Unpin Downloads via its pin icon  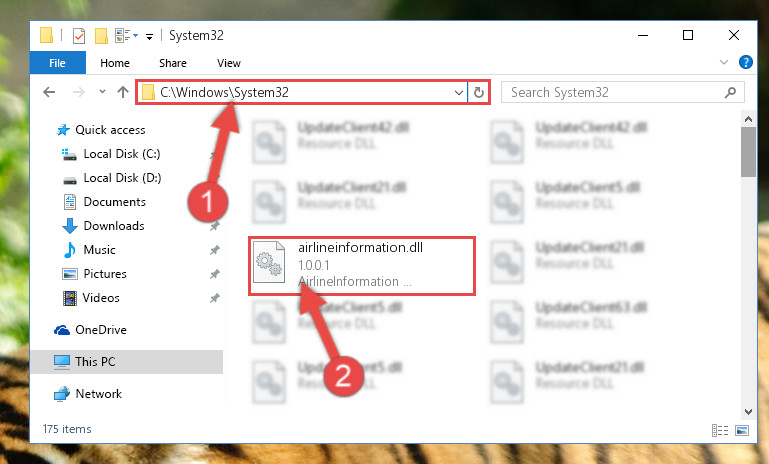point(214,226)
